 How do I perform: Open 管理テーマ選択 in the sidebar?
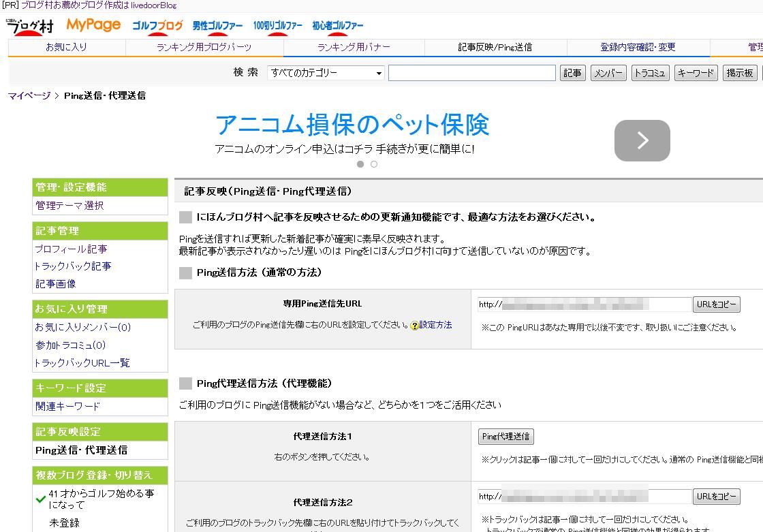(x=69, y=206)
